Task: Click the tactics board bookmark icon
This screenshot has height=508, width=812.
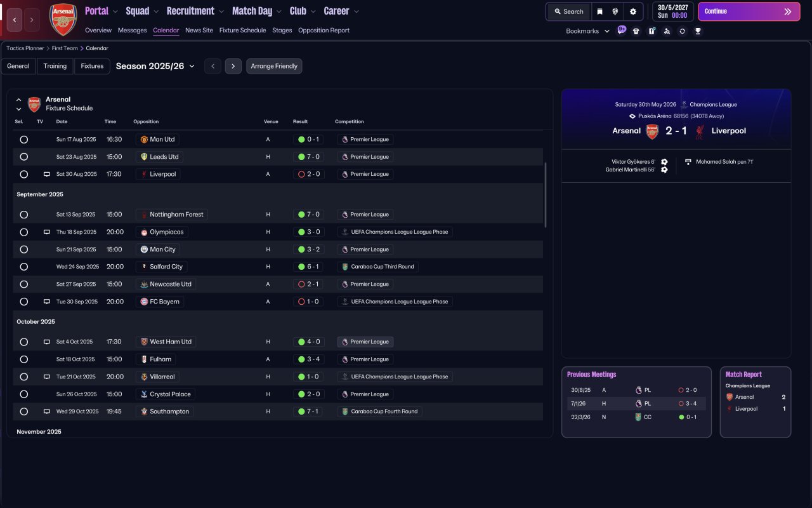Action: pyautogui.click(x=652, y=31)
